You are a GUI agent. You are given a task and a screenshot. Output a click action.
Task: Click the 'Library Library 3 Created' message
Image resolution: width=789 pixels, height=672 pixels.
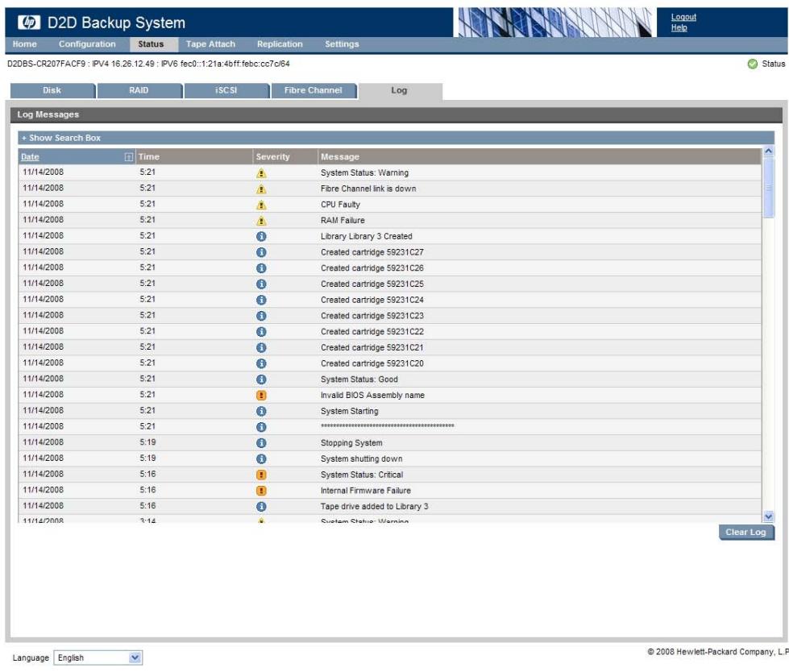(367, 236)
